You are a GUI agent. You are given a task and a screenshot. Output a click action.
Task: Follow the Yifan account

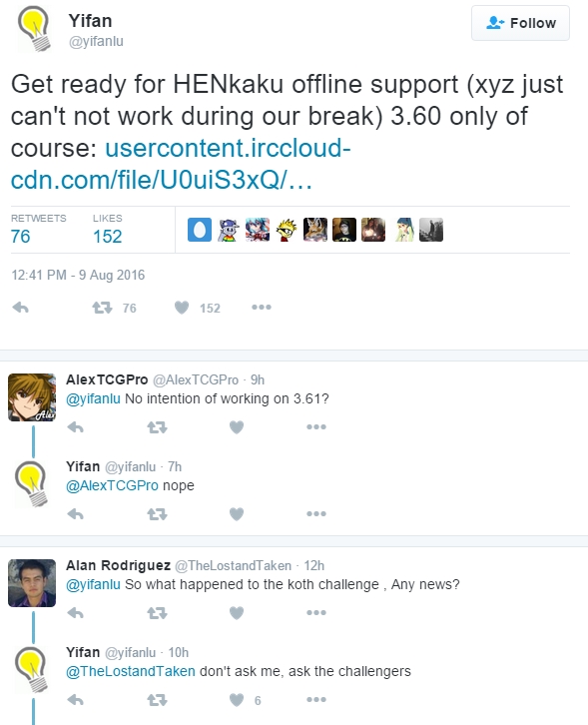(x=520, y=23)
